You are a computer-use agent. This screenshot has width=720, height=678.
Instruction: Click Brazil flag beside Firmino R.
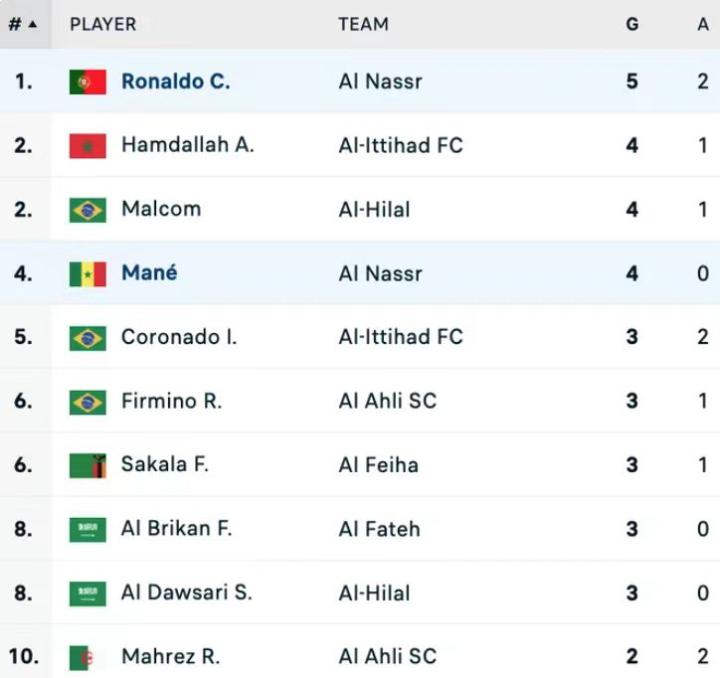tap(88, 402)
